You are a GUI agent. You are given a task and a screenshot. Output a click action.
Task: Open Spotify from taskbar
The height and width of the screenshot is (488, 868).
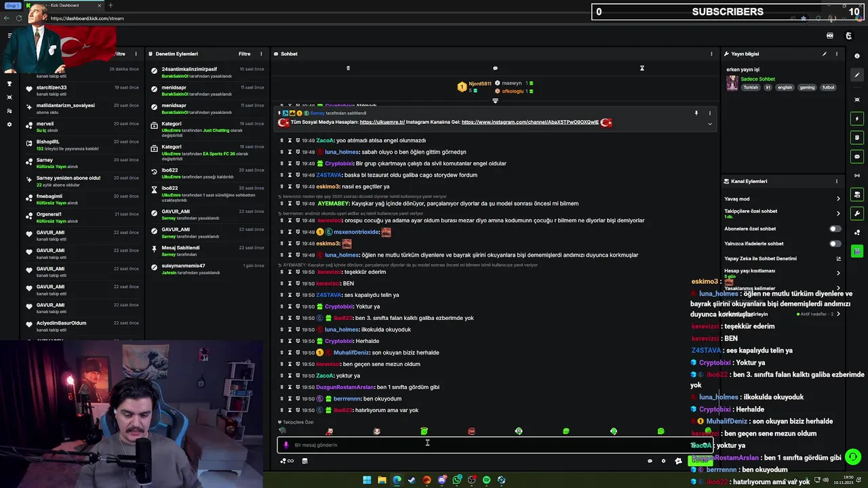pos(486,480)
